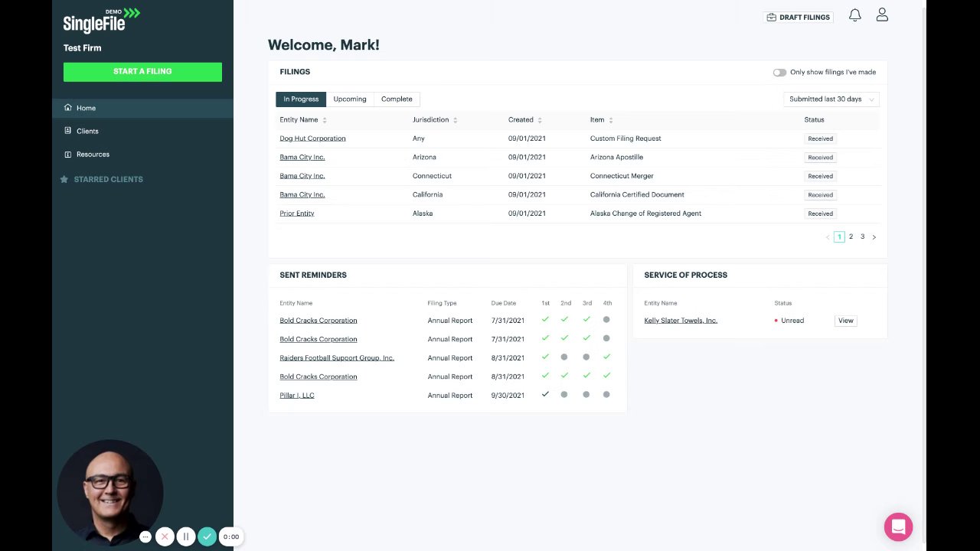980x551 pixels.
Task: Open the chat support bubble icon
Action: point(898,527)
